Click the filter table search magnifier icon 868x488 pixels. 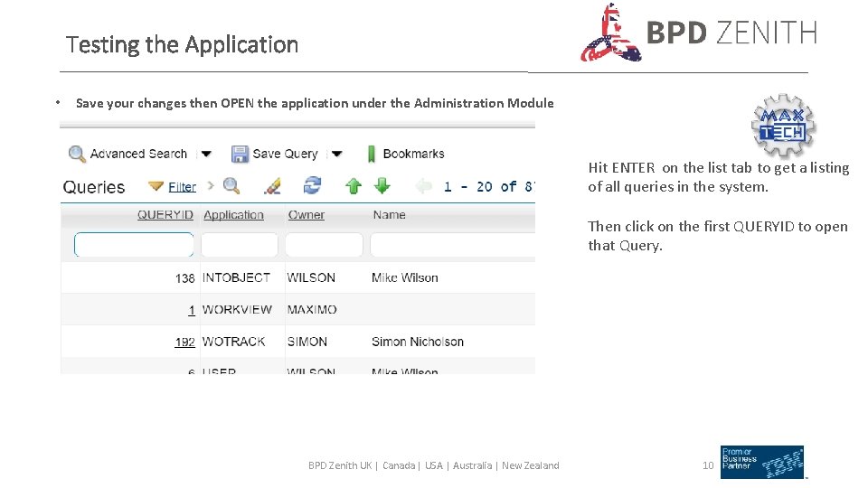[x=231, y=186]
